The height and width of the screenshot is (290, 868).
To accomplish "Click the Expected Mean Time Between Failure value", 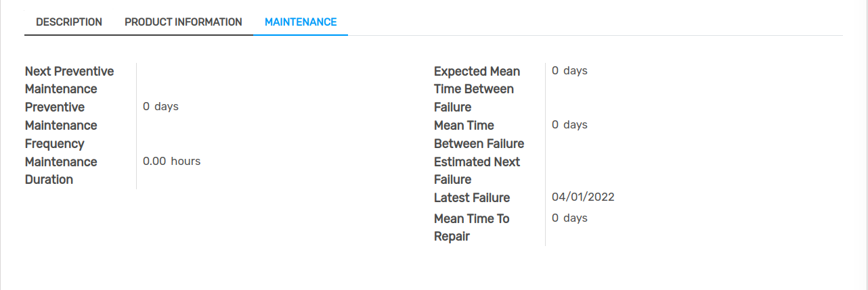I will (569, 70).
